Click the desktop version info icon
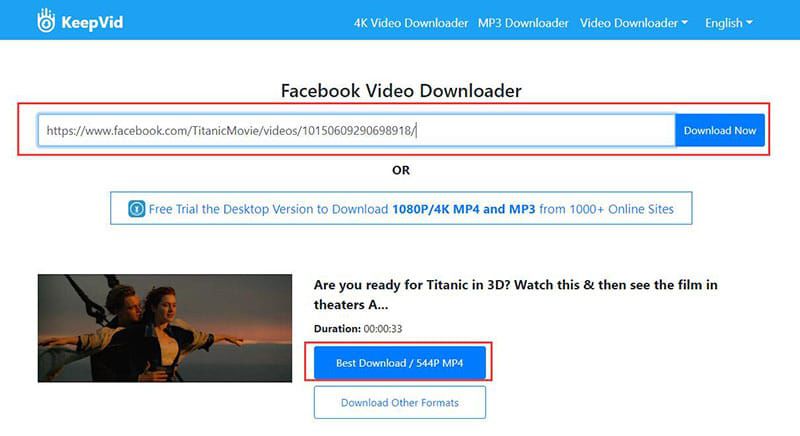 (x=137, y=209)
